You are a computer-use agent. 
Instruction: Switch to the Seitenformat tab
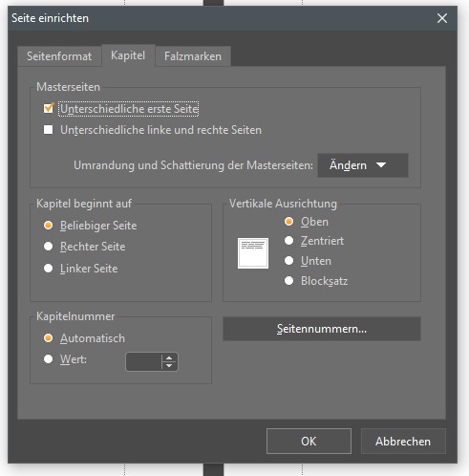click(x=59, y=56)
